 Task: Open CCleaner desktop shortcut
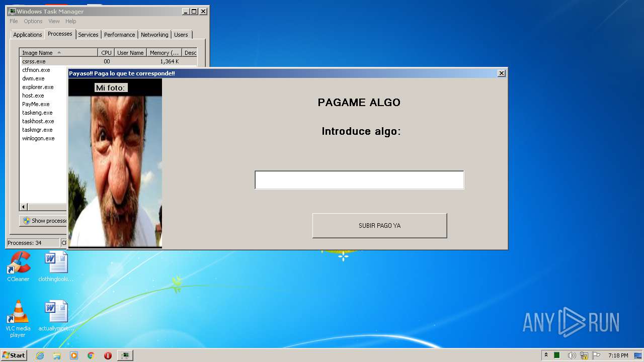click(x=18, y=266)
